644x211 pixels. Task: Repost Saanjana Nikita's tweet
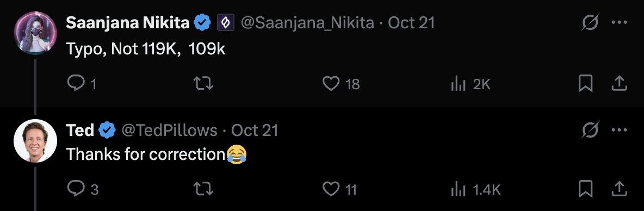[x=203, y=84]
